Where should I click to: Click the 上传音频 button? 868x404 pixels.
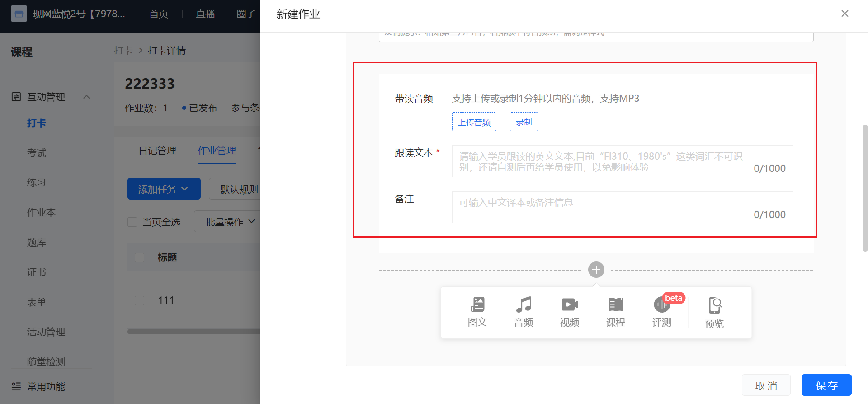coord(474,122)
